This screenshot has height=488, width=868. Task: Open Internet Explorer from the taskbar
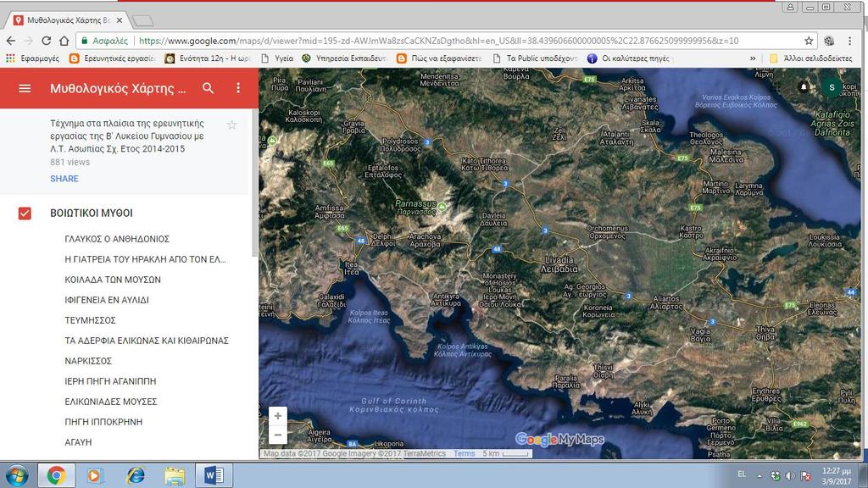[x=135, y=475]
